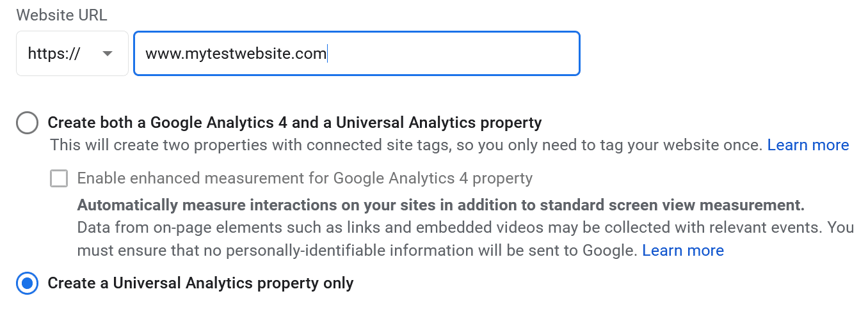Image resolution: width=868 pixels, height=312 pixels.
Task: Enable the enhanced measurement checkbox
Action: point(59,178)
